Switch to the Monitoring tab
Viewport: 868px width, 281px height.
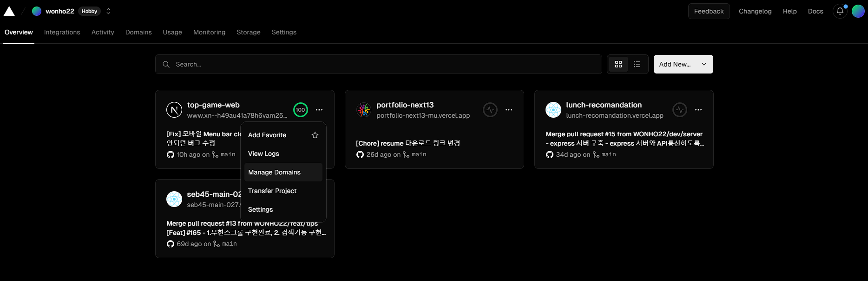pyautogui.click(x=209, y=32)
